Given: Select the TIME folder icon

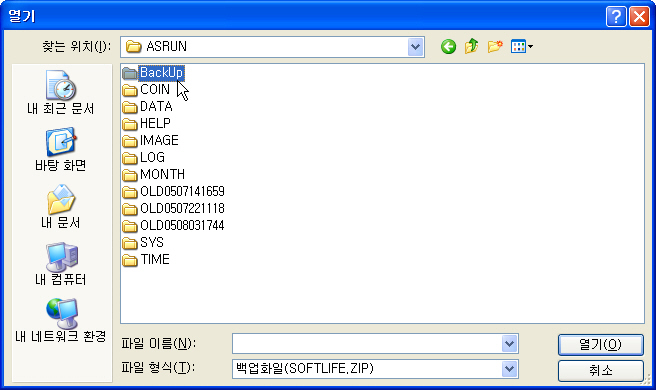Looking at the screenshot, I should (x=130, y=260).
